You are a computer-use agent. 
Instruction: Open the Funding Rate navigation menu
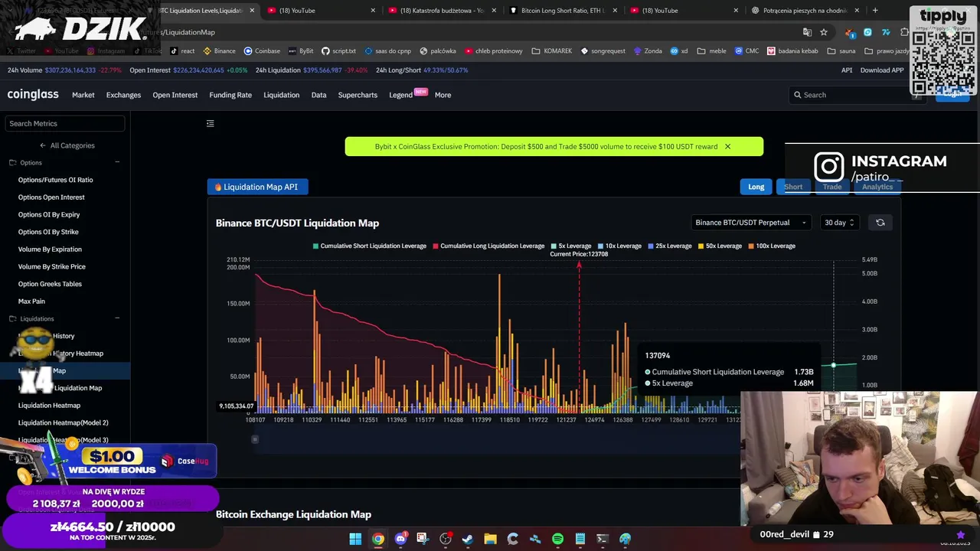(x=230, y=95)
